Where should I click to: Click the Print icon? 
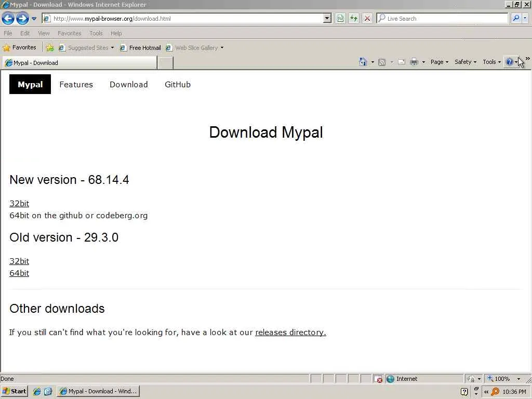click(414, 62)
